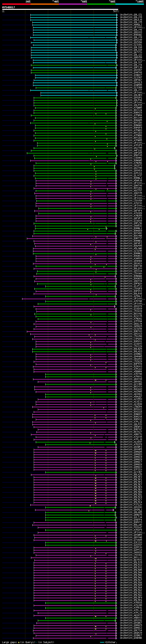Open hit UniRef100_Q8LEJ8

point(131,20)
